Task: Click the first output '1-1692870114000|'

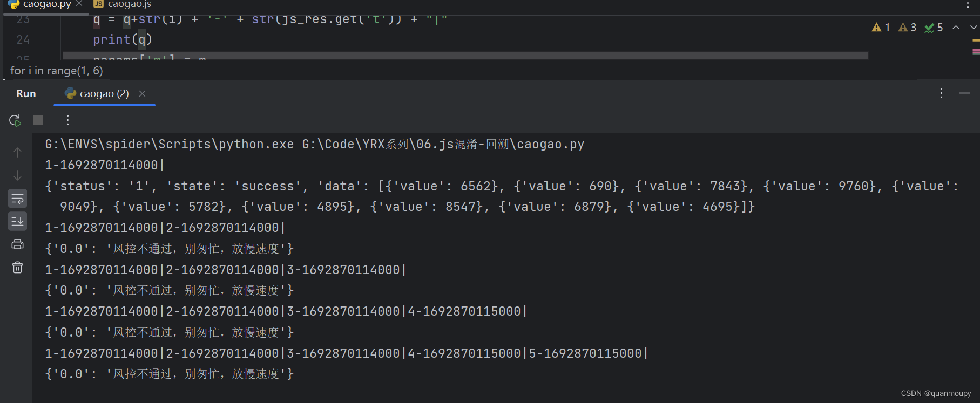Action: tap(105, 165)
